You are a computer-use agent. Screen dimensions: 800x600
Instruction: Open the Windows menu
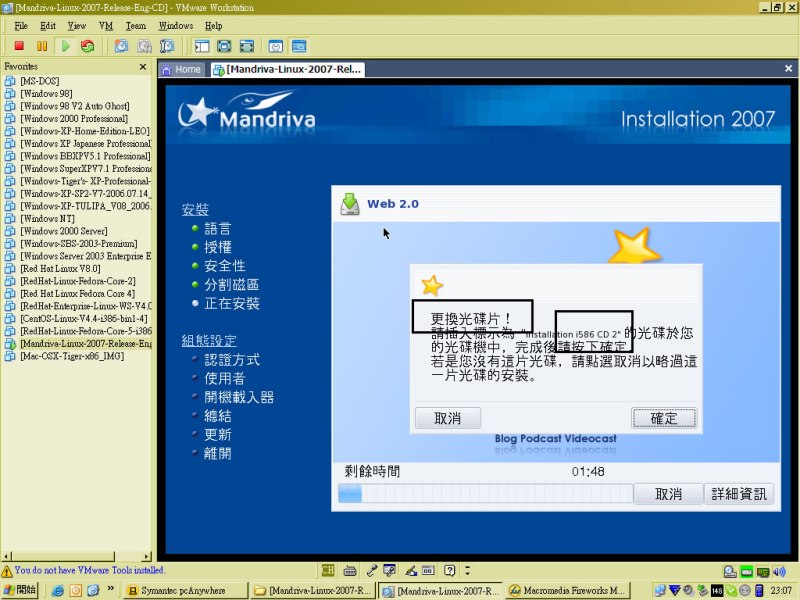point(176,26)
